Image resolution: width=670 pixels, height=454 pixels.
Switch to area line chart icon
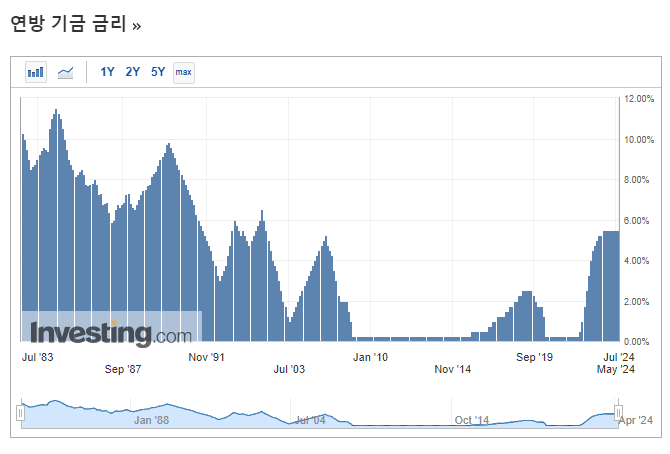click(x=65, y=72)
